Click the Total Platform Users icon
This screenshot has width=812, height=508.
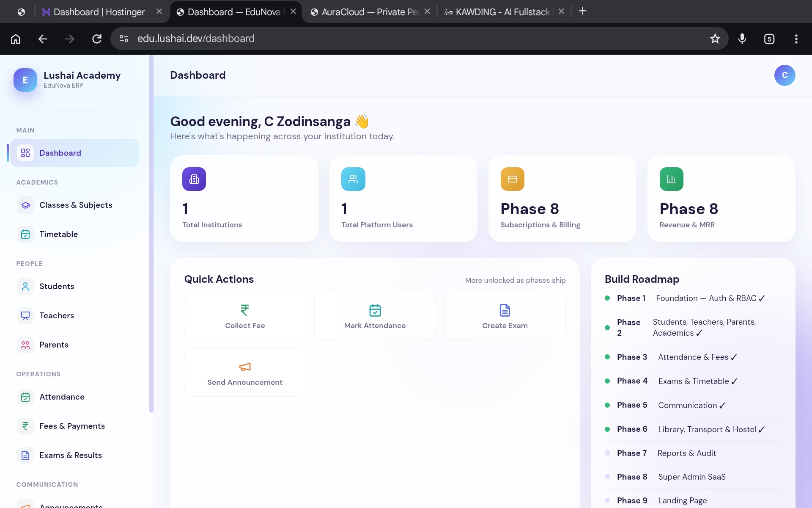(x=353, y=179)
